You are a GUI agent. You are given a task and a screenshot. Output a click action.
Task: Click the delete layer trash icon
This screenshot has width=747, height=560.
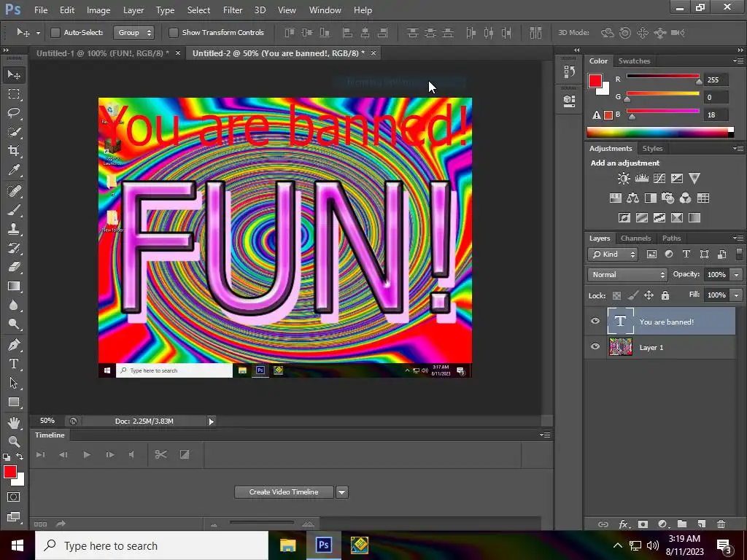point(721,524)
